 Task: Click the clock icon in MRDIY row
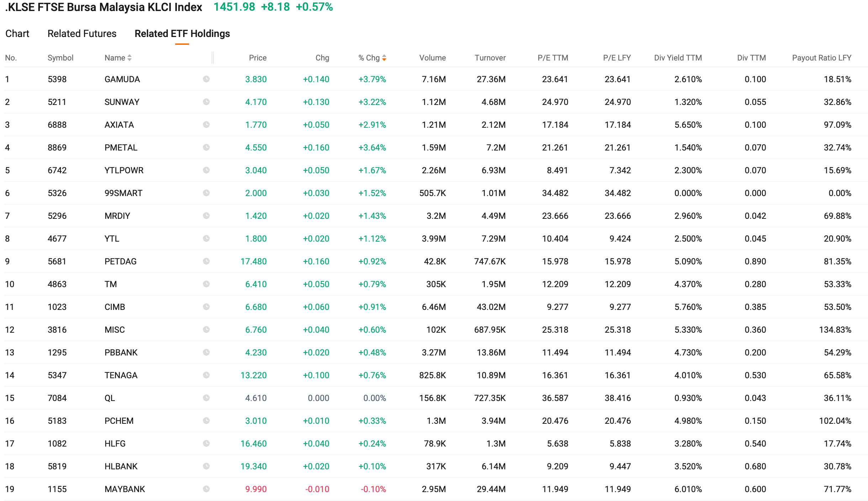click(x=206, y=216)
